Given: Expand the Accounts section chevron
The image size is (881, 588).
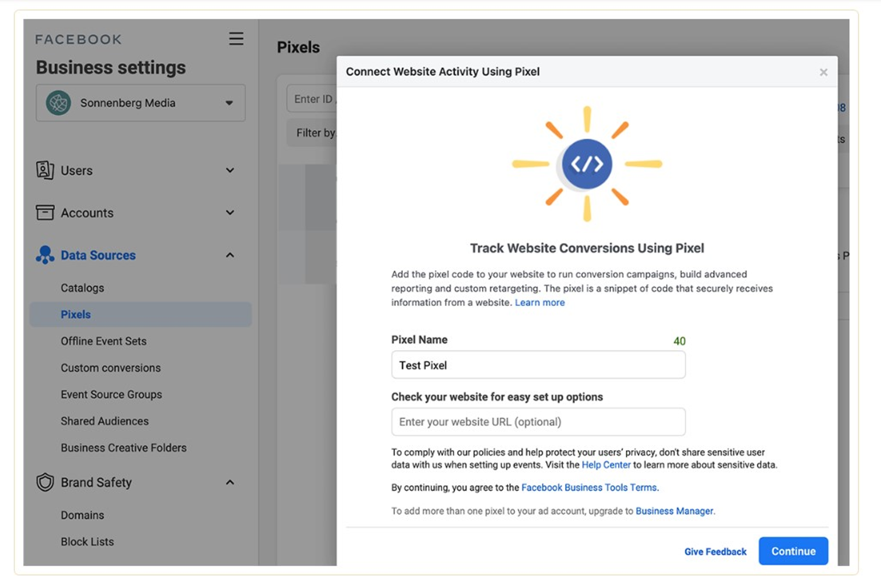Looking at the screenshot, I should pyautogui.click(x=230, y=213).
